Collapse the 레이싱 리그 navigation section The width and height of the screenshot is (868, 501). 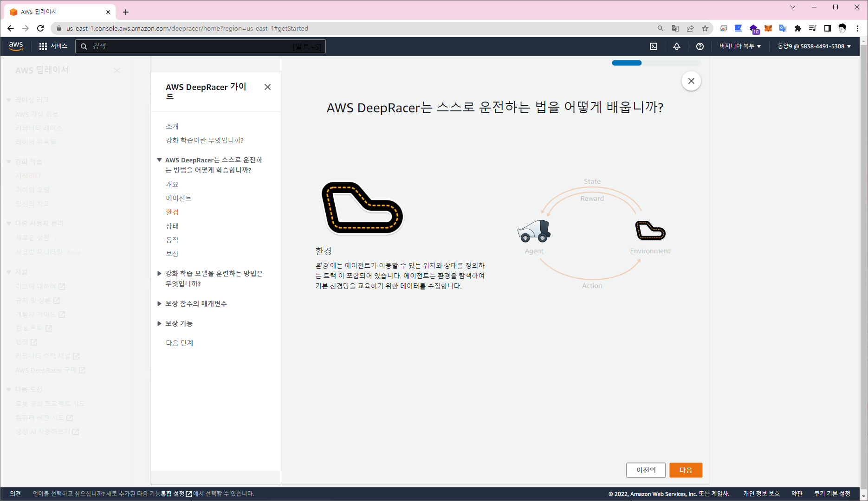coord(9,100)
